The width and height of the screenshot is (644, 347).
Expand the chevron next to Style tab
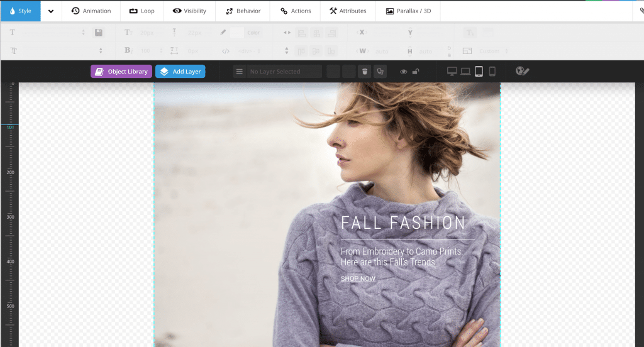coord(51,11)
